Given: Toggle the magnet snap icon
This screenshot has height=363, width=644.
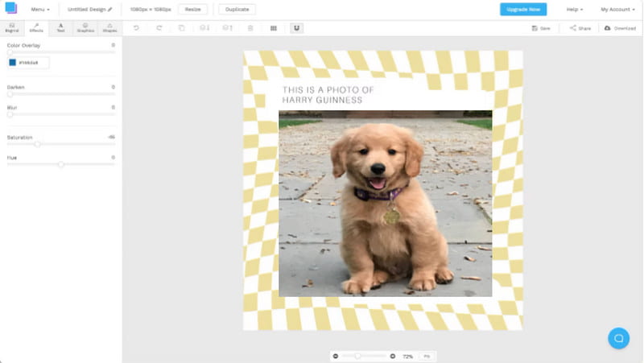Looking at the screenshot, I should click(x=296, y=28).
